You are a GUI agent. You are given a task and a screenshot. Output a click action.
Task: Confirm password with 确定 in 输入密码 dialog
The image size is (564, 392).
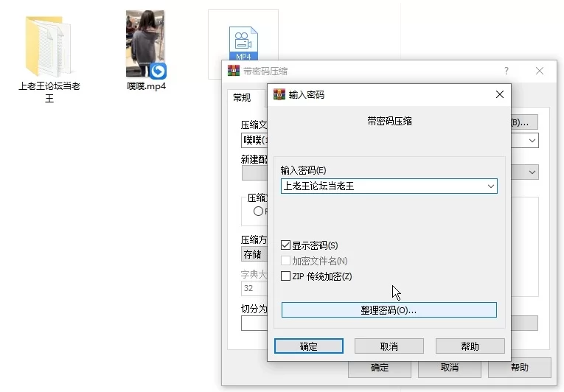point(309,346)
